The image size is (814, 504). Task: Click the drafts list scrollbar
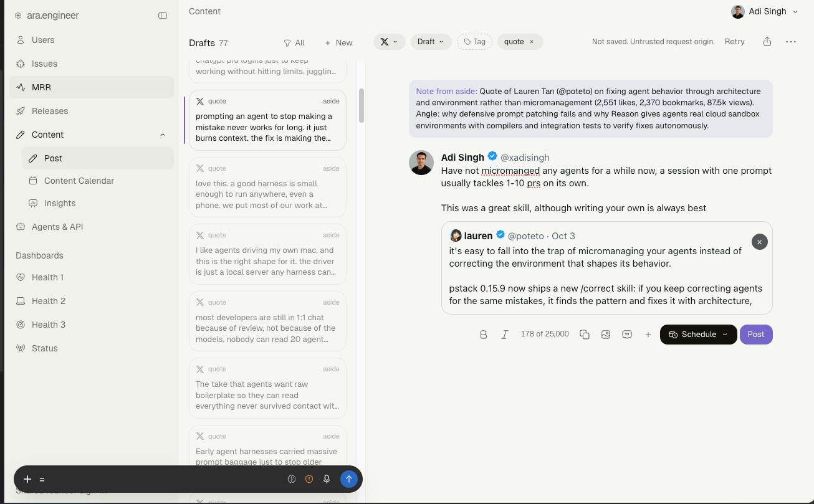pos(361,106)
